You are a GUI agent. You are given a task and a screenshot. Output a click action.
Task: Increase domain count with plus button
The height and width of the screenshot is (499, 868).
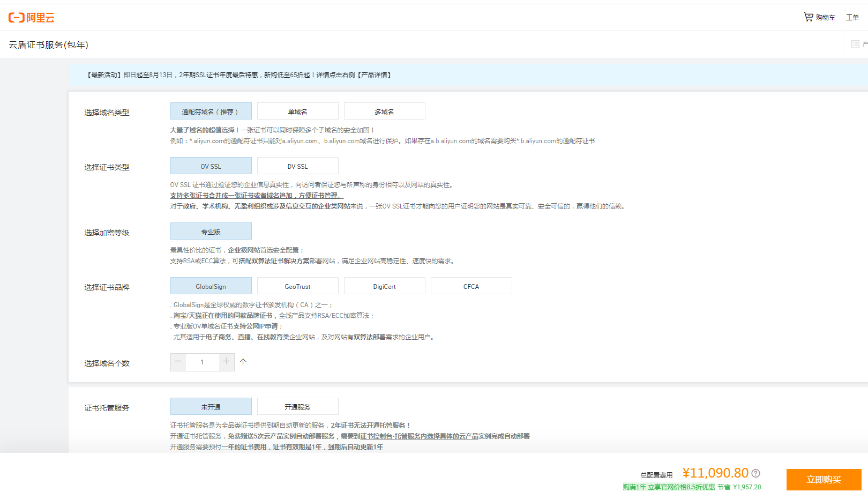227,362
